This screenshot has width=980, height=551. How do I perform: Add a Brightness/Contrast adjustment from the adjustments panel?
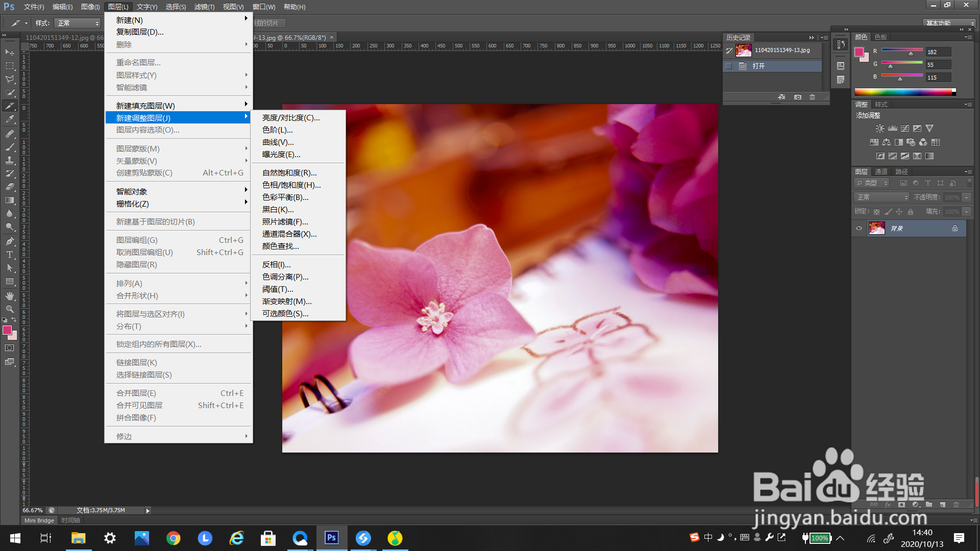pos(880,129)
